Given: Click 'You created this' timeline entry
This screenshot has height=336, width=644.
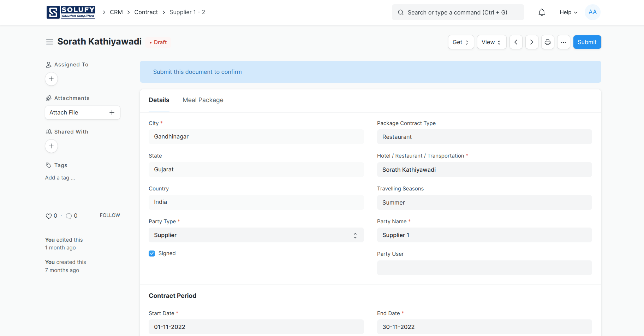Looking at the screenshot, I should 65,266.
